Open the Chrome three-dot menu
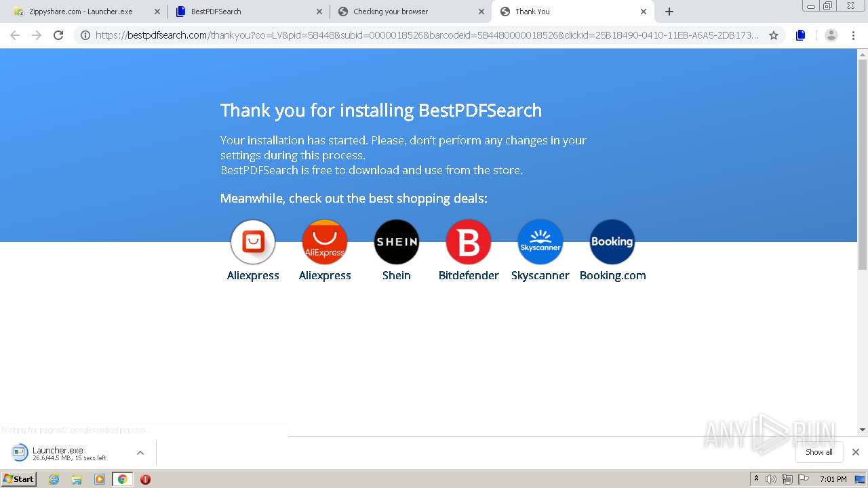Image resolution: width=868 pixels, height=488 pixels. pyautogui.click(x=853, y=35)
